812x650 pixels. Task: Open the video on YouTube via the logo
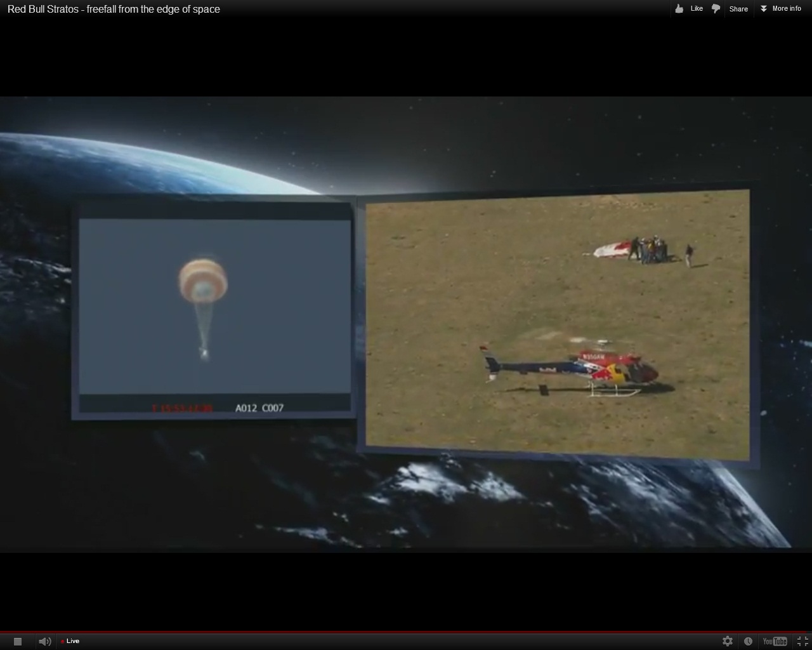pyautogui.click(x=775, y=641)
